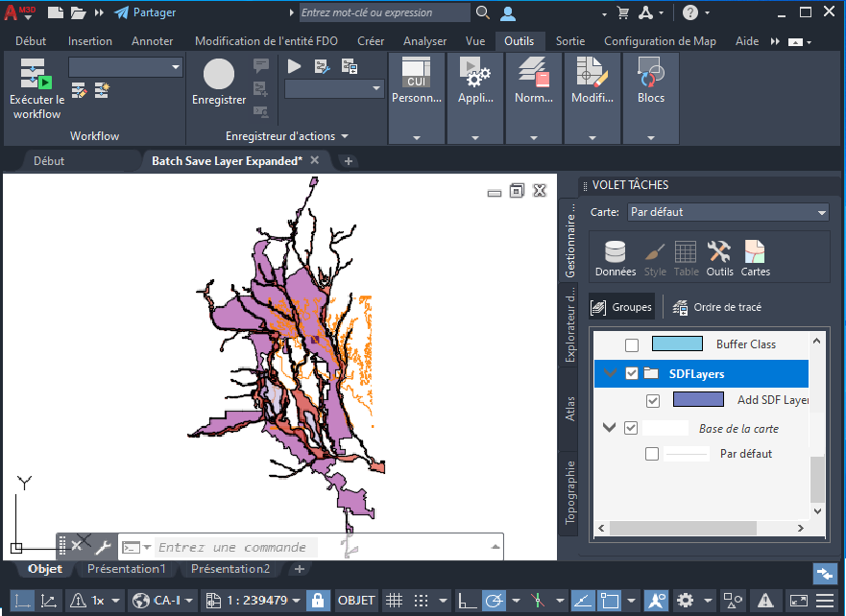Switch to the Outils ribbon tab
846x616 pixels.
pos(520,41)
